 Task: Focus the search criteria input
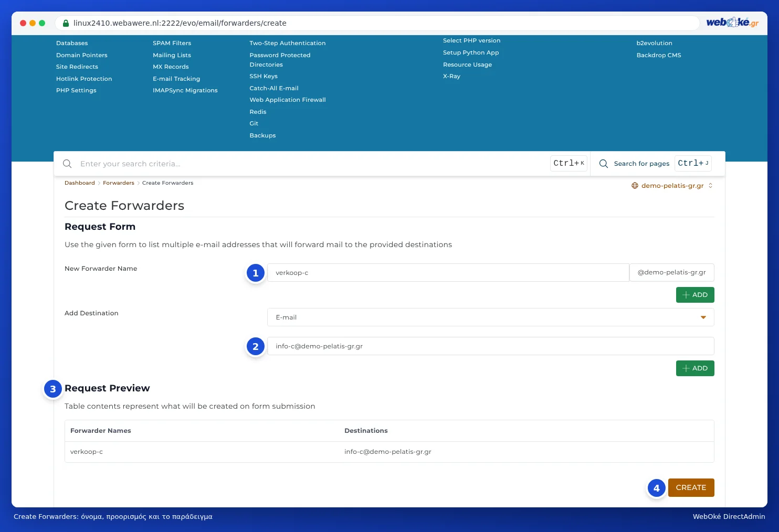coord(312,164)
